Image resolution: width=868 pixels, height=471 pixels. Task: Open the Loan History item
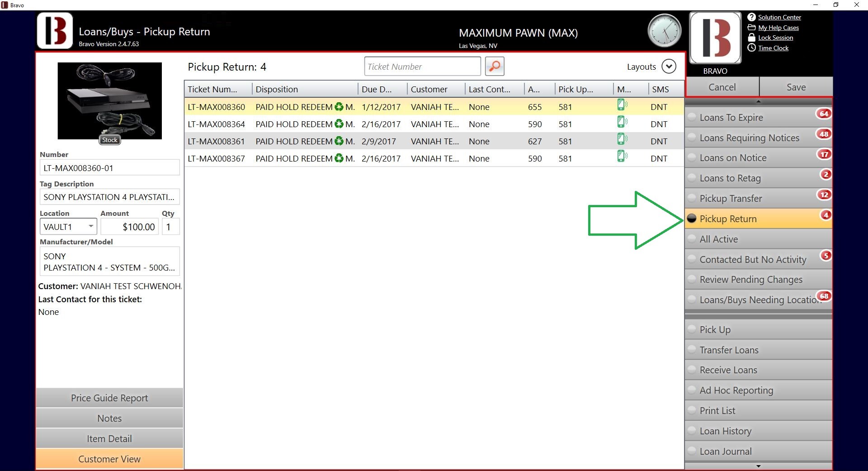click(759, 431)
